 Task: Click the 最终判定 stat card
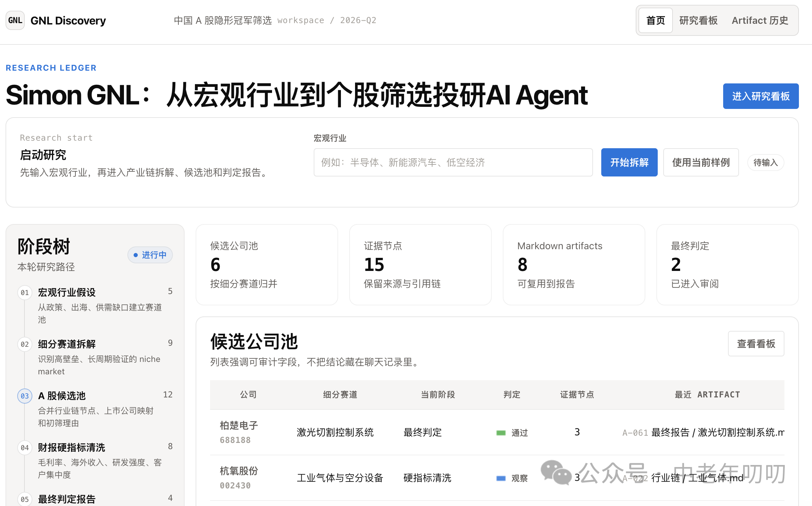pos(728,265)
